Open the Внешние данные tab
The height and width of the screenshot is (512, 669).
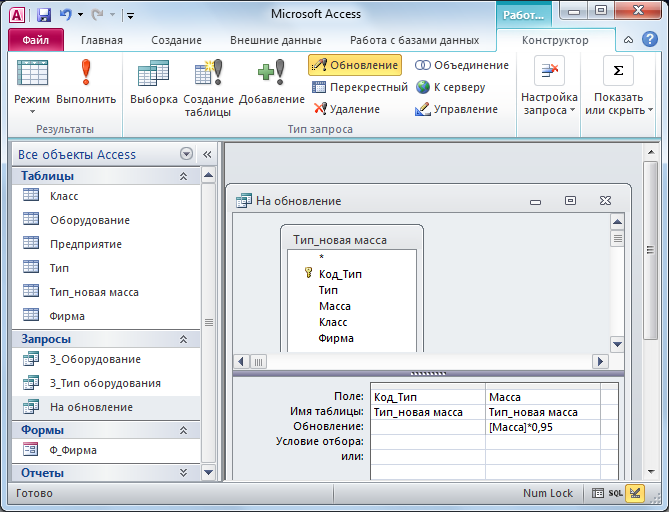(276, 40)
